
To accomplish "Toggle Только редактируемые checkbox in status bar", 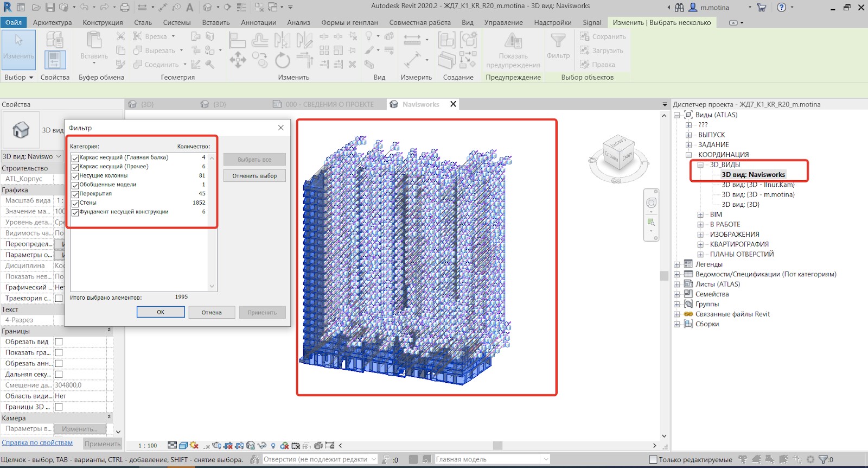I will point(653,459).
